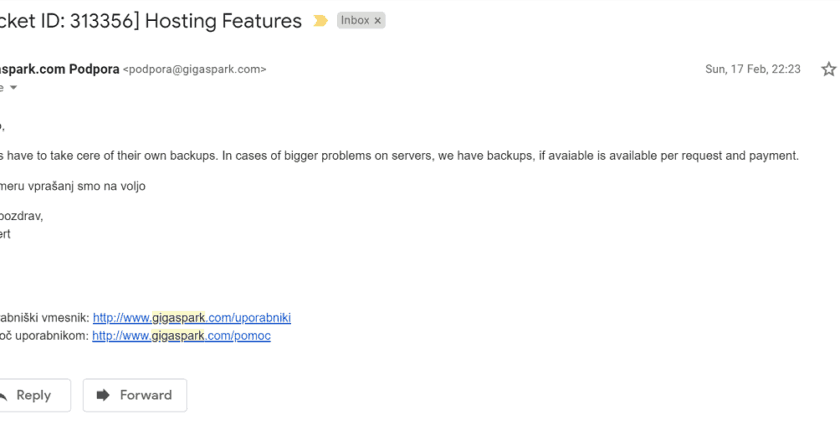Remove the Inbox label via its x

(378, 21)
